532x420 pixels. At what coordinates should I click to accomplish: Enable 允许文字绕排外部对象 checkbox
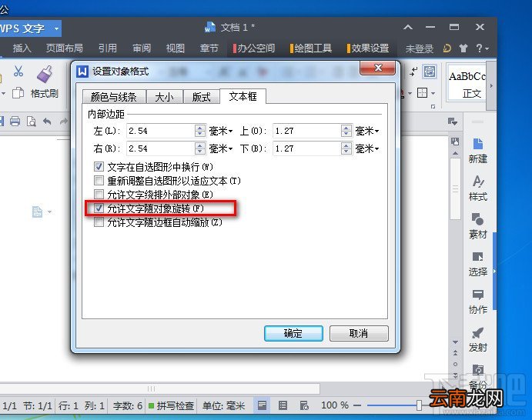coord(99,195)
